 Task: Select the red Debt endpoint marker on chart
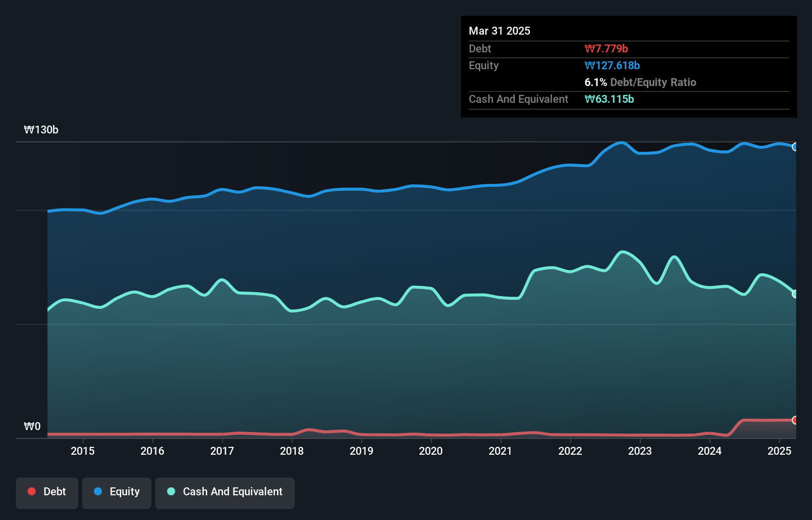[x=796, y=420]
